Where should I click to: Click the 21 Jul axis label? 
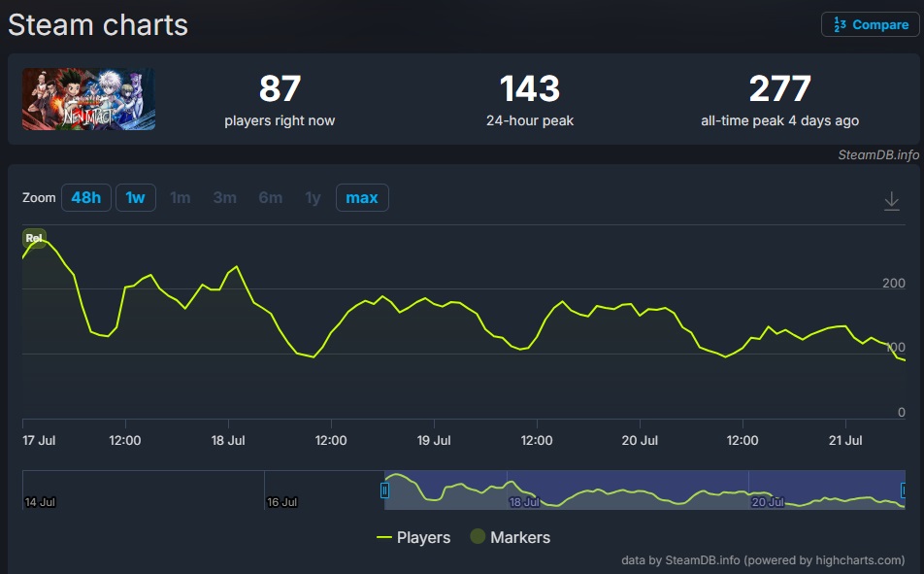(x=845, y=440)
